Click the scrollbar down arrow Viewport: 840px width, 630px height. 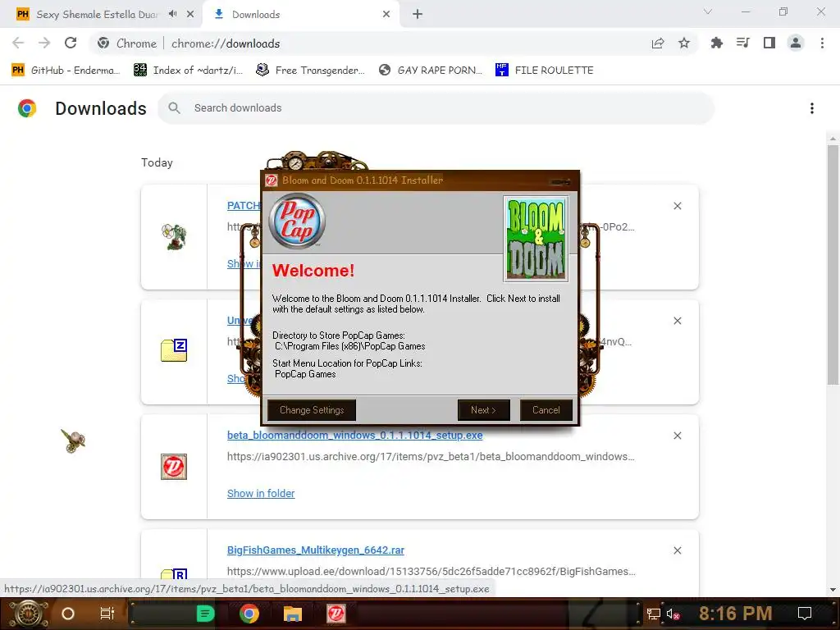coord(833,590)
